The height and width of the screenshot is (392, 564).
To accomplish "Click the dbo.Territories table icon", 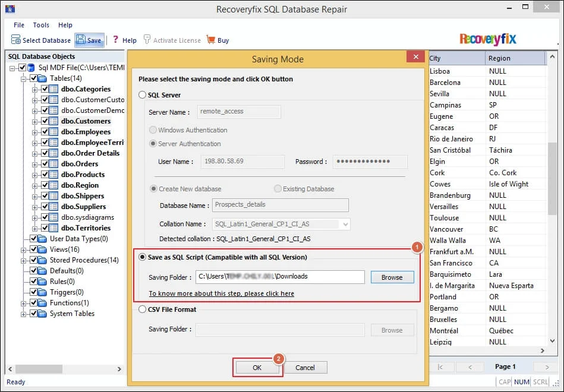I will [53, 228].
